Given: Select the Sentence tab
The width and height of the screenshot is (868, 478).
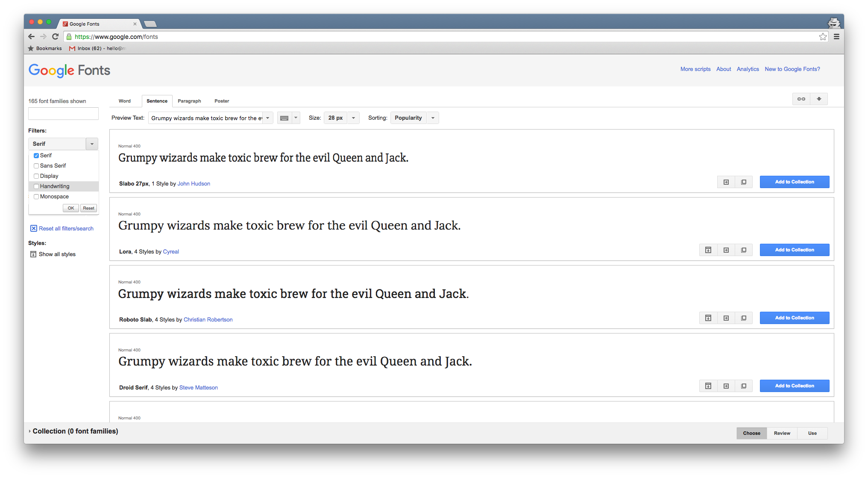Looking at the screenshot, I should click(157, 101).
